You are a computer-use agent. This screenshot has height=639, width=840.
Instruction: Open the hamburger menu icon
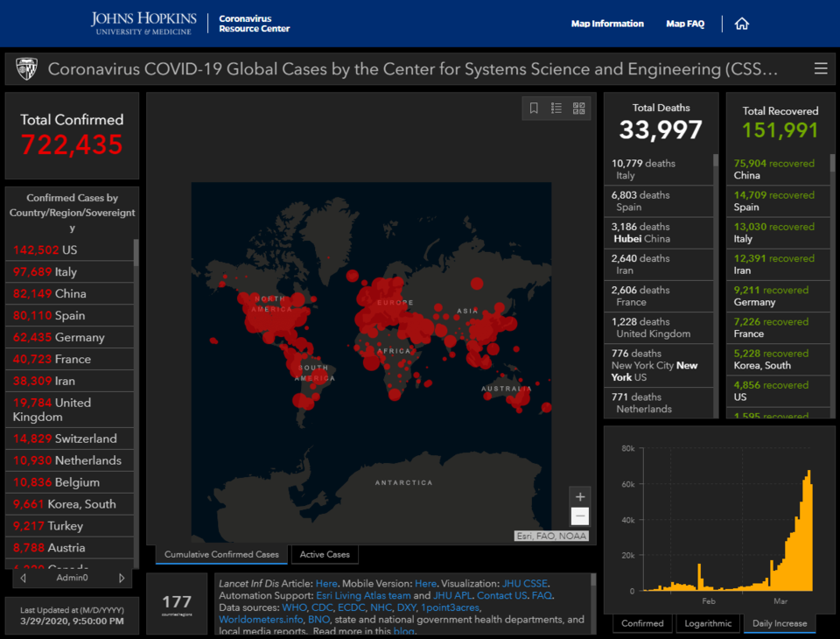821,68
